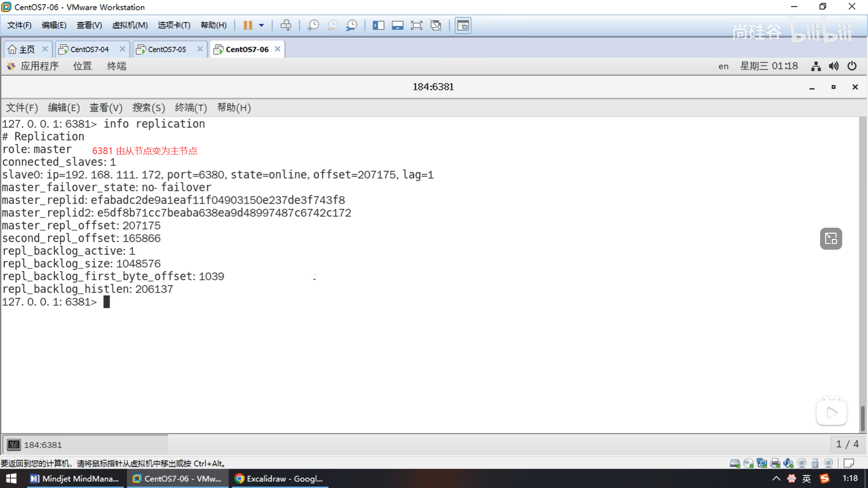The height and width of the screenshot is (488, 868).
Task: Switch to the CentOS7-05 tab
Action: [167, 49]
